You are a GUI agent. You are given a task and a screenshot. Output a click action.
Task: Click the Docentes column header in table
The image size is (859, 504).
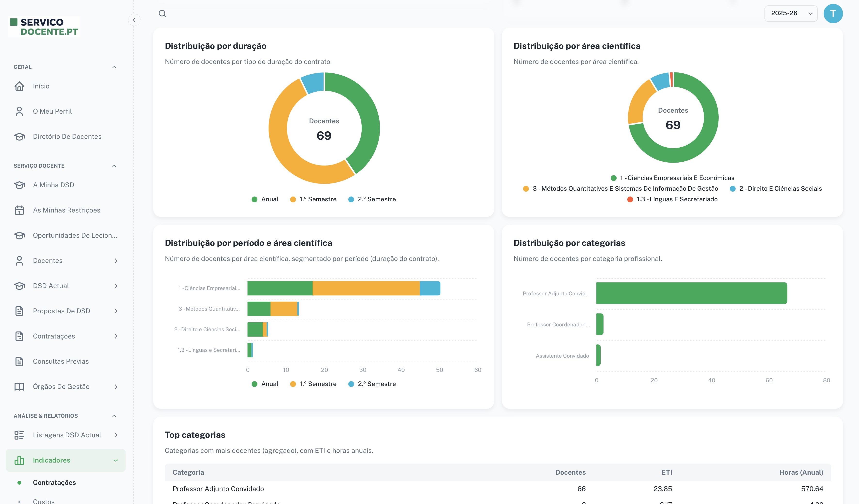(x=570, y=473)
